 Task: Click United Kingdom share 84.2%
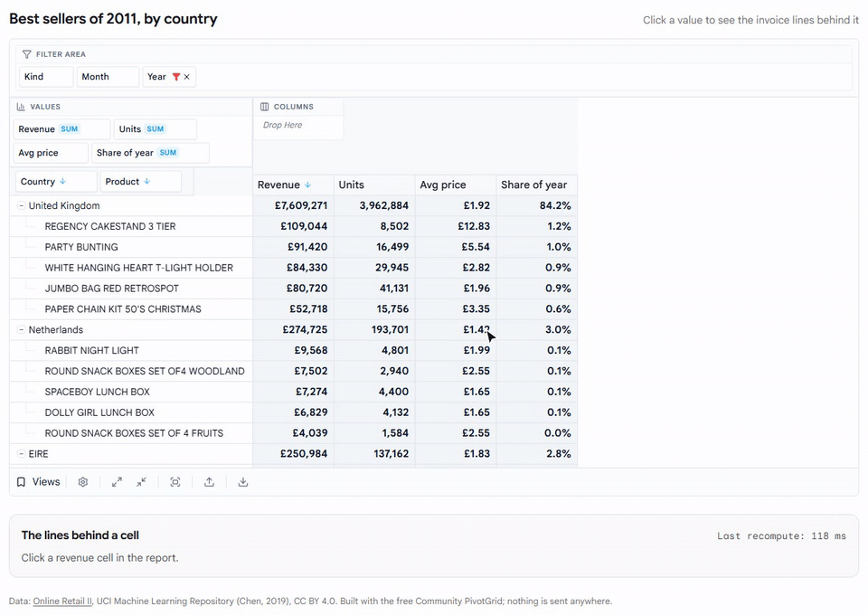(x=537, y=205)
